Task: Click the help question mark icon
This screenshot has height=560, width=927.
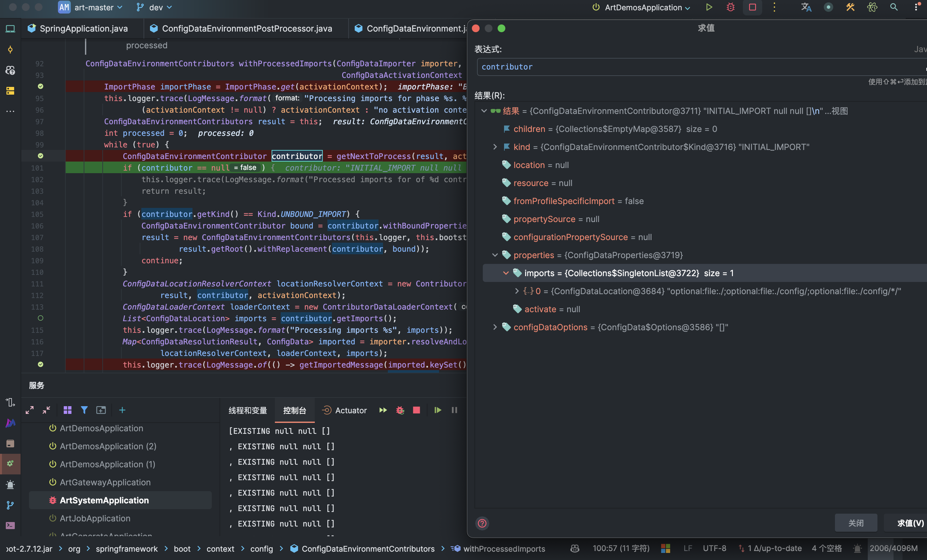Action: (x=482, y=523)
